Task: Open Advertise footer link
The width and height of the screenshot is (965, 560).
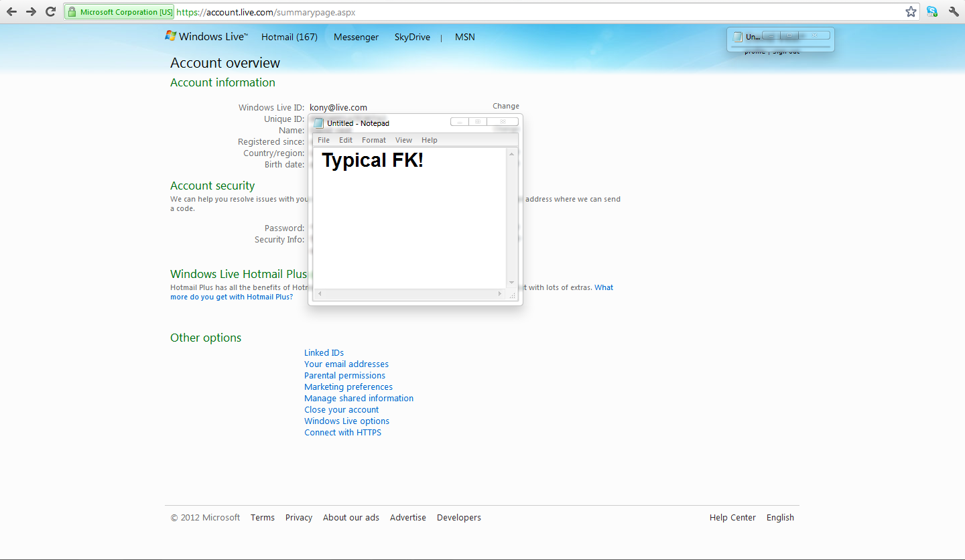Action: (408, 518)
